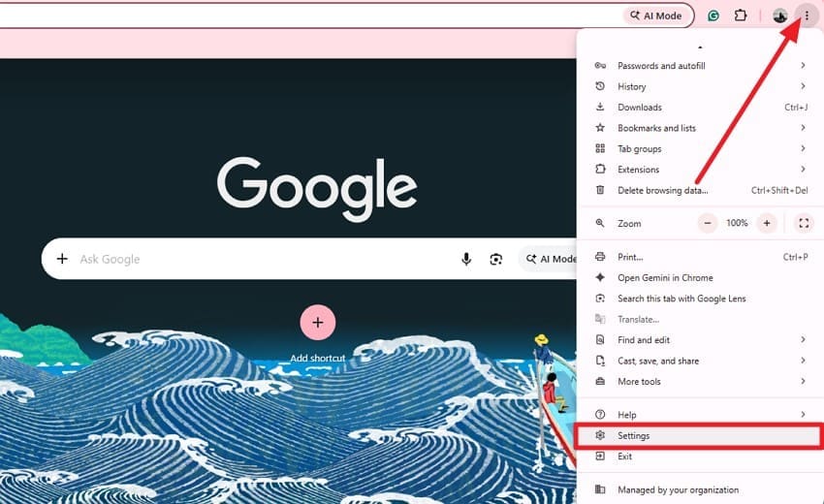Expand History submenu chevron arrow

coord(803,85)
